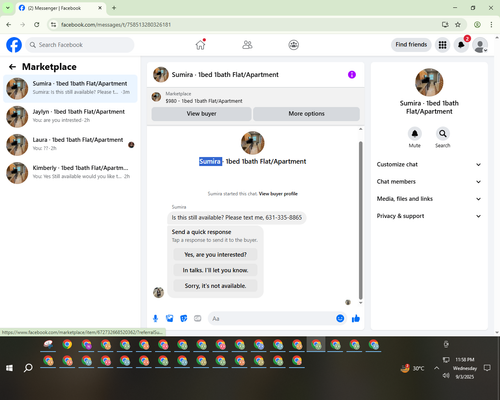Mute this chat using the bell icon

tap(415, 134)
